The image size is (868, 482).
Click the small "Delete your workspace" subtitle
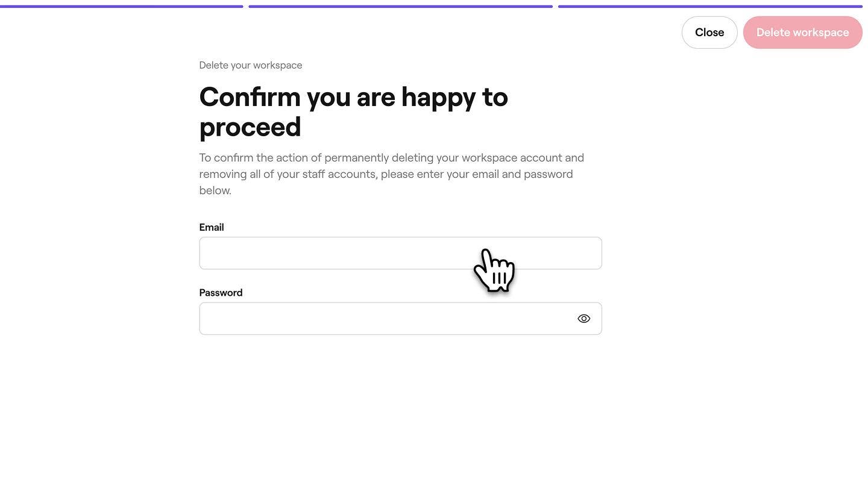point(251,65)
